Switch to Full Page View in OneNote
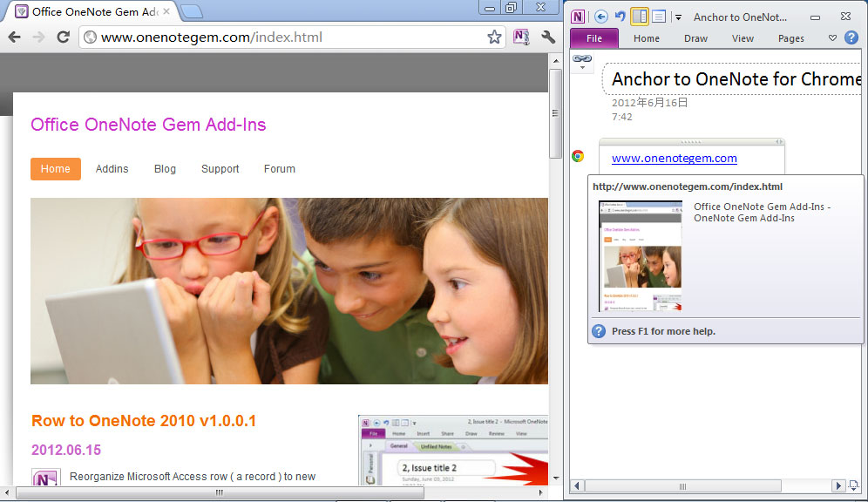868x502 pixels. tap(658, 17)
